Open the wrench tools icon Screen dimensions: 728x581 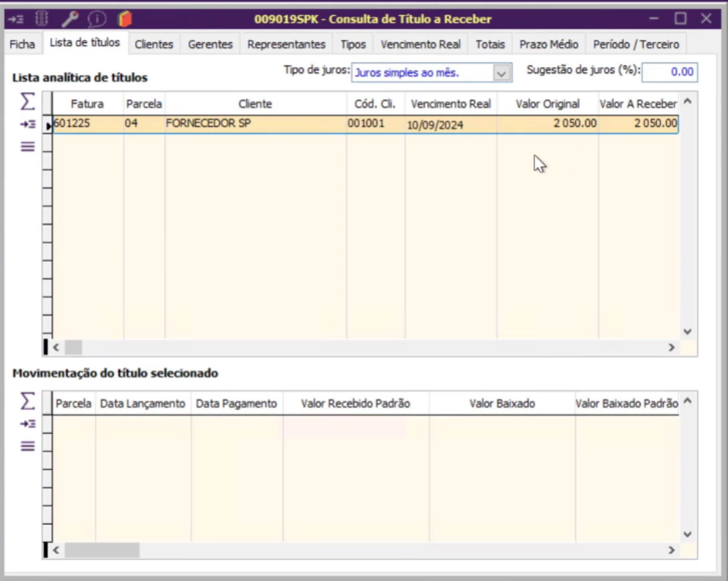[x=70, y=19]
